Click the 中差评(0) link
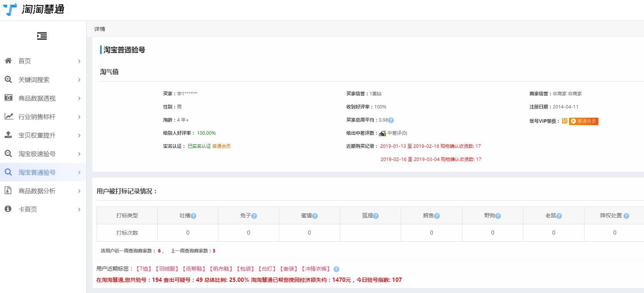Screen dimensions: 644x293 [x=397, y=133]
